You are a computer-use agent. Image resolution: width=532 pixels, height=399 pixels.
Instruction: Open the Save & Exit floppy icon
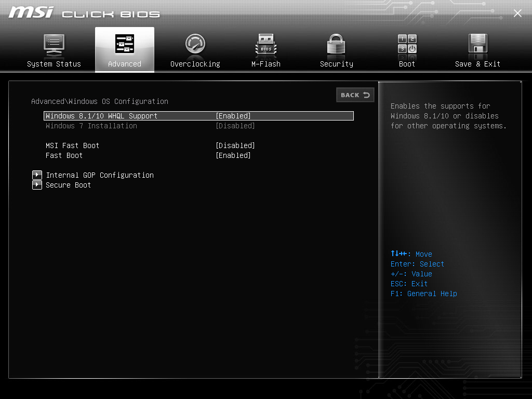pos(478,44)
